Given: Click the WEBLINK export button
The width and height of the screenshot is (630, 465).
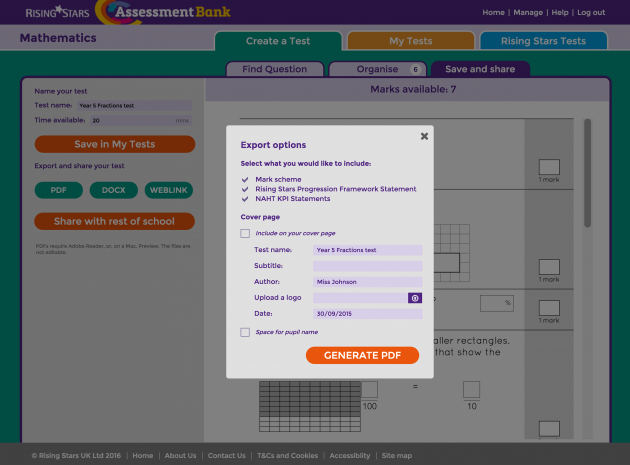Looking at the screenshot, I should 169,190.
